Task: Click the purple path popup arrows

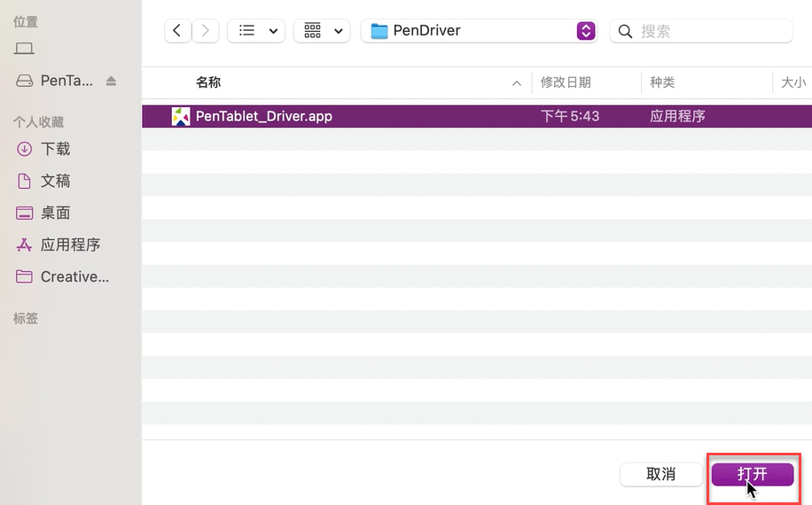Action: point(586,31)
